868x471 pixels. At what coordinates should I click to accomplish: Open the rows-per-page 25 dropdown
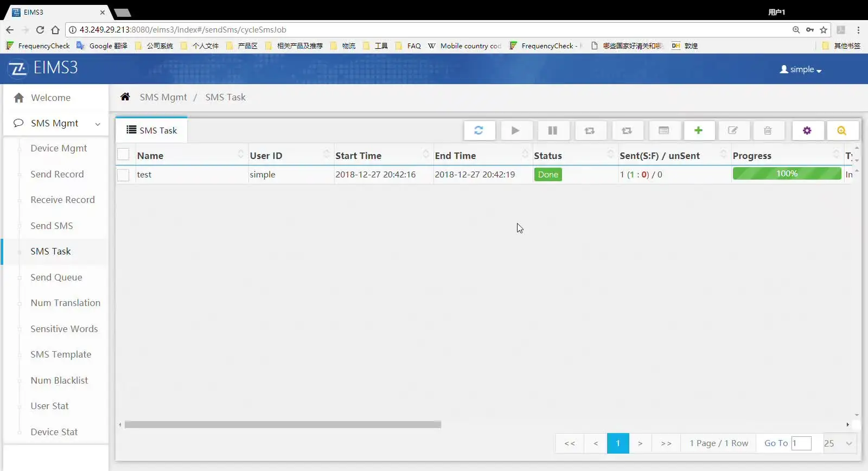coord(839,443)
